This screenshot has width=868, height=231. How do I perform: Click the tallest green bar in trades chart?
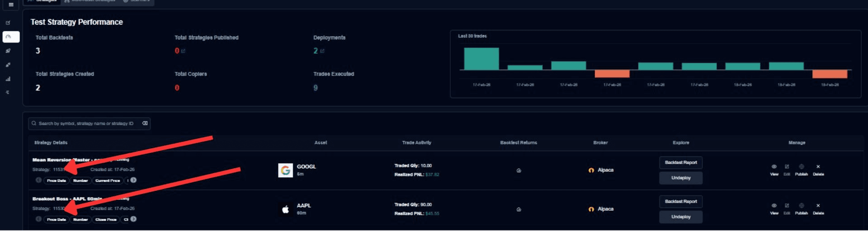[481, 59]
